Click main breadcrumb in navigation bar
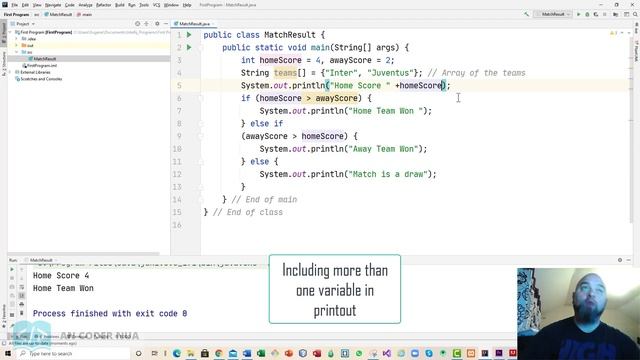 click(84, 14)
